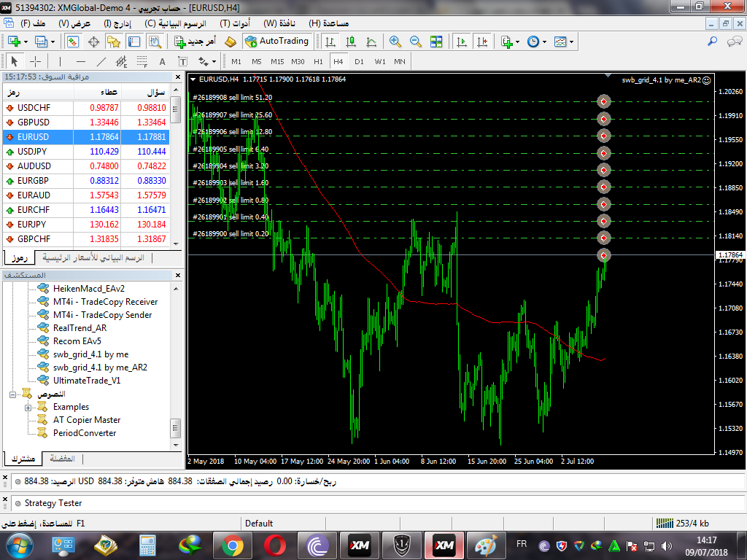Toggle AutoTrading on or off
The image size is (747, 560).
(x=277, y=42)
